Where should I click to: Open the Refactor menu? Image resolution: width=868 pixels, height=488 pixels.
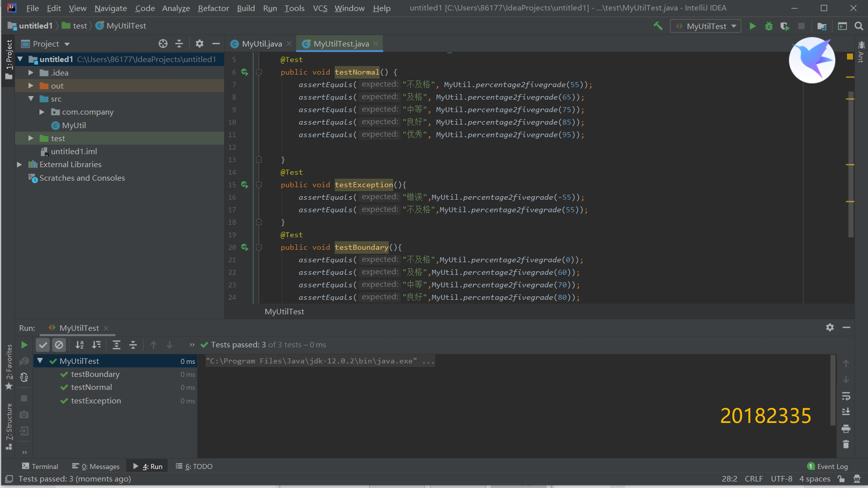click(213, 8)
